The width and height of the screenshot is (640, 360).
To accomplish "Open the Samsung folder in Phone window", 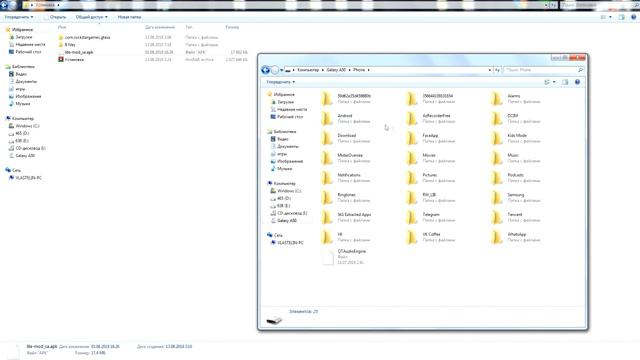I will [x=515, y=198].
